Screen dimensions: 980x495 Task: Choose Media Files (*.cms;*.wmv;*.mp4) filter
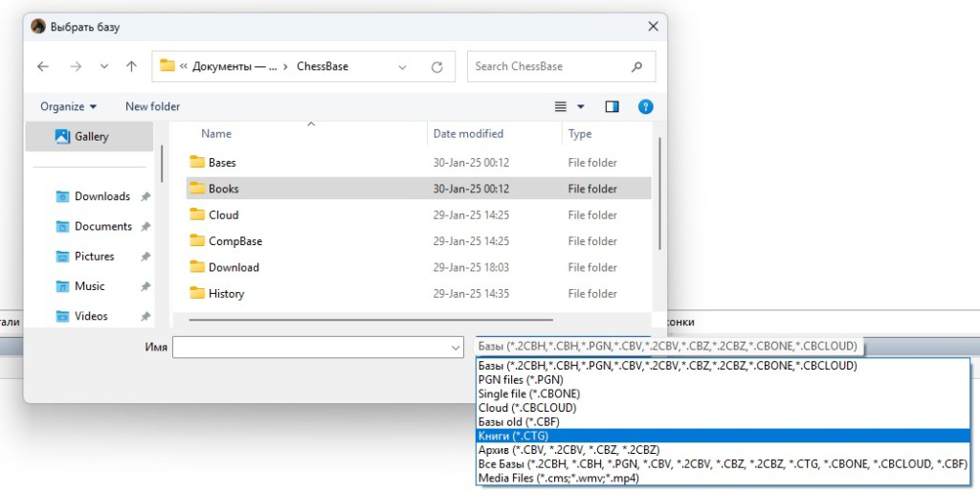pos(723,478)
